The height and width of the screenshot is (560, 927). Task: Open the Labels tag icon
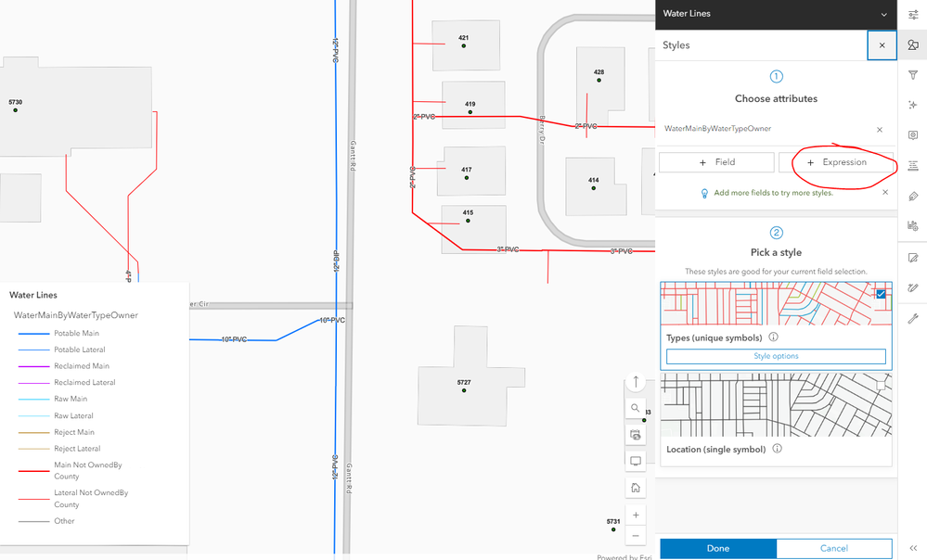[x=913, y=196]
